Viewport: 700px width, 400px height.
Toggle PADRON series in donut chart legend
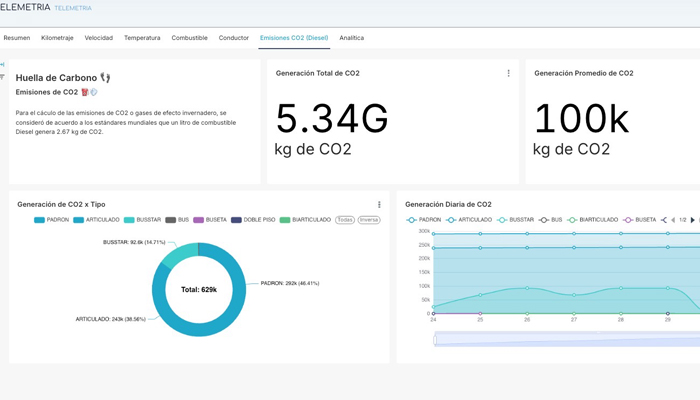tap(51, 220)
